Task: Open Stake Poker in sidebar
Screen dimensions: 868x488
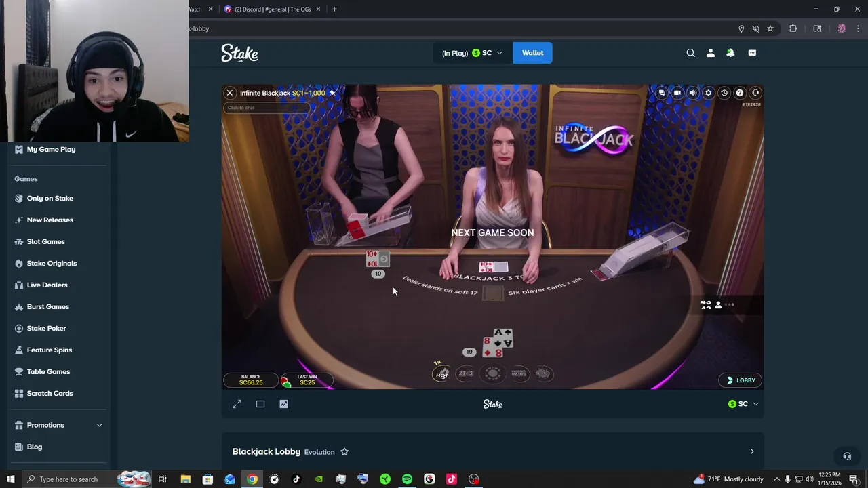Action: (46, 328)
